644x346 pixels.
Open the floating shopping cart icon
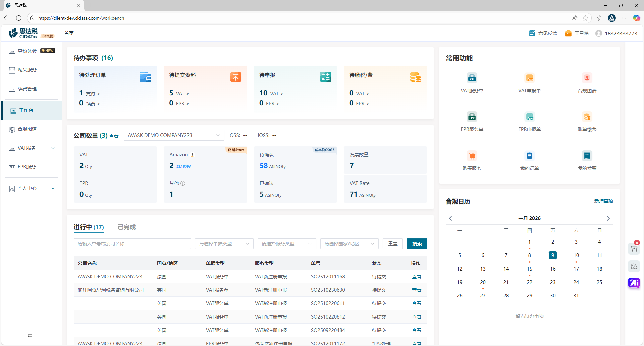[x=634, y=249]
